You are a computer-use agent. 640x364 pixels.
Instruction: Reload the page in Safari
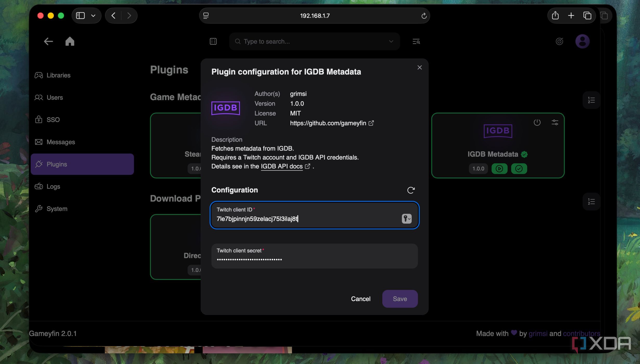pyautogui.click(x=424, y=16)
